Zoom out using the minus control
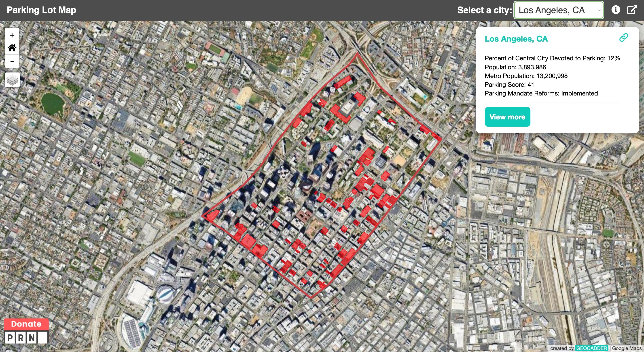Viewport: 644px width, 352px height. pos(12,61)
